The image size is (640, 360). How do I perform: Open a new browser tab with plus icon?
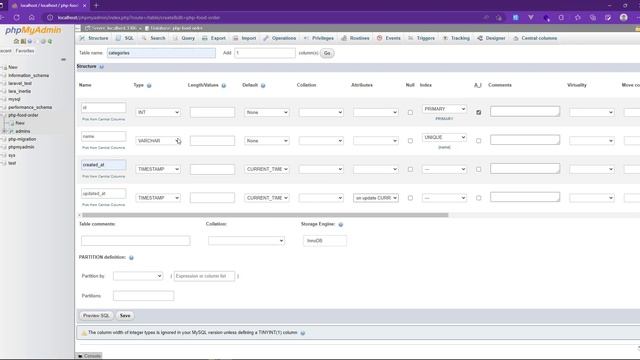pos(96,5)
